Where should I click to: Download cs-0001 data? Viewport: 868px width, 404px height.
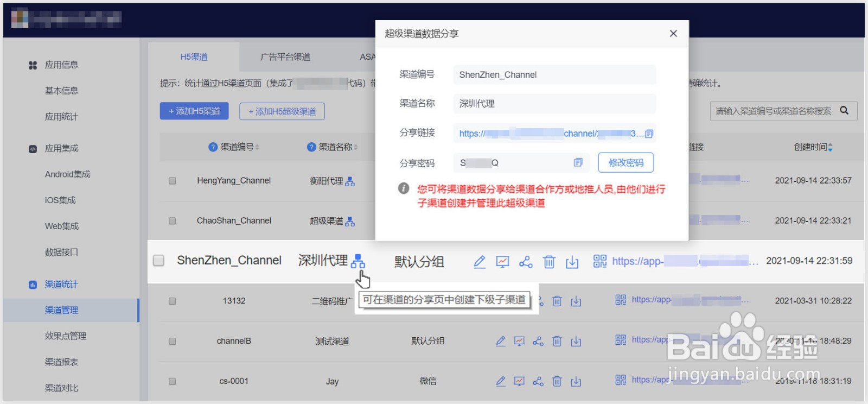(x=576, y=382)
